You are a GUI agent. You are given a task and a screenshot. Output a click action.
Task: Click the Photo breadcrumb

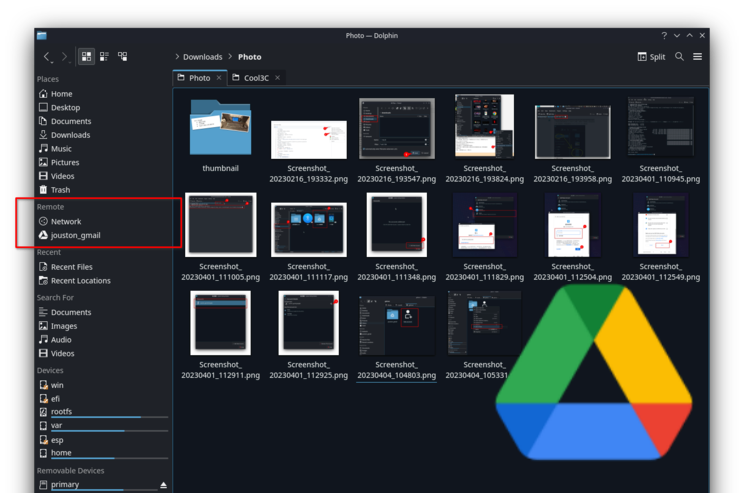click(250, 57)
